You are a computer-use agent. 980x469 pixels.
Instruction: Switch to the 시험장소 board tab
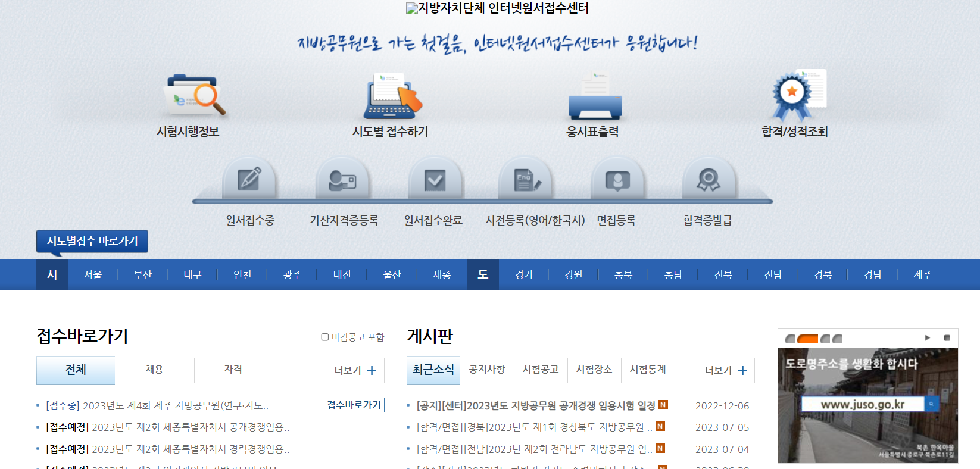pyautogui.click(x=594, y=370)
